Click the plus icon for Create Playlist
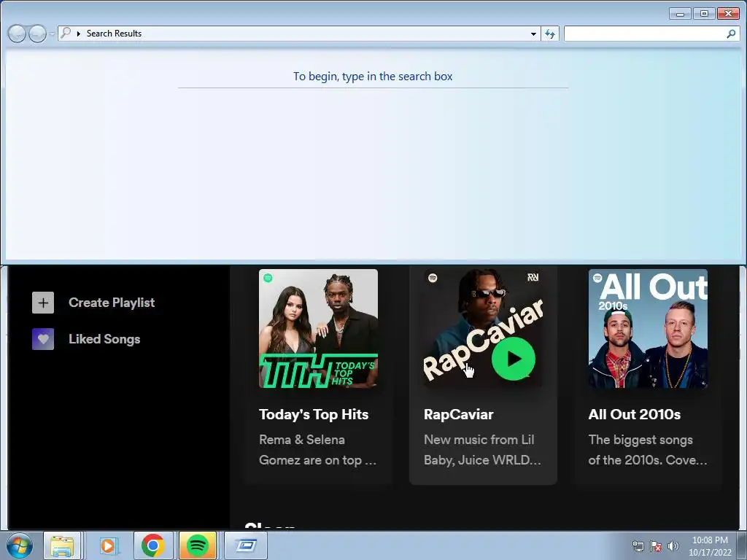The width and height of the screenshot is (747, 560). click(43, 303)
